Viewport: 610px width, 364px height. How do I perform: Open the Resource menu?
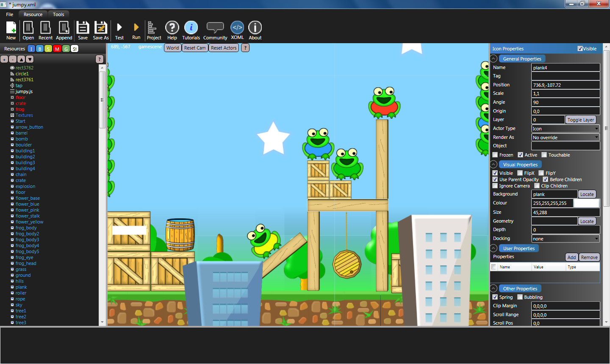tap(32, 14)
